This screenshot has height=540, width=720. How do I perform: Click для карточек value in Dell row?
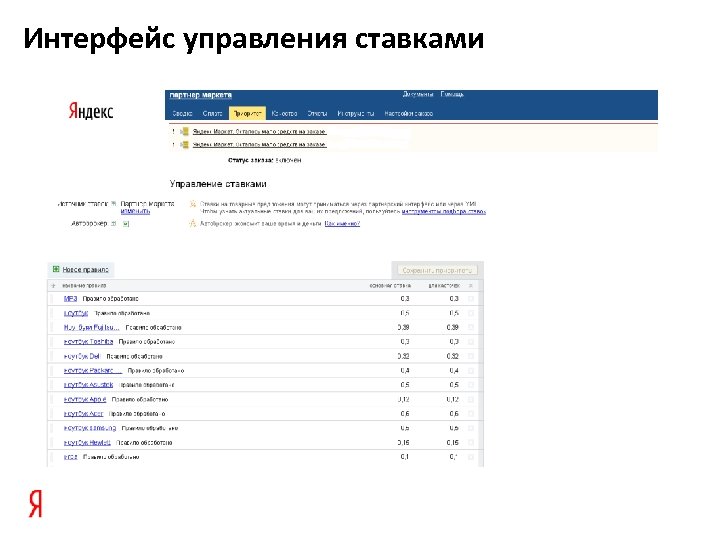(x=452, y=356)
